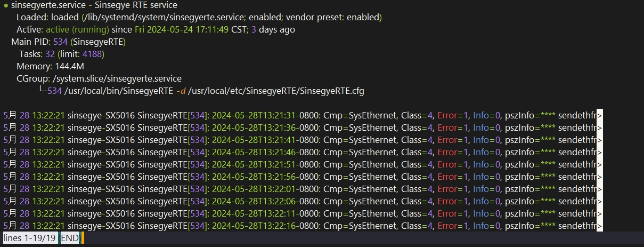The height and width of the screenshot is (247, 644).
Task: Click truncation arrow on the 13:21:31 log line
Action: tap(600, 116)
